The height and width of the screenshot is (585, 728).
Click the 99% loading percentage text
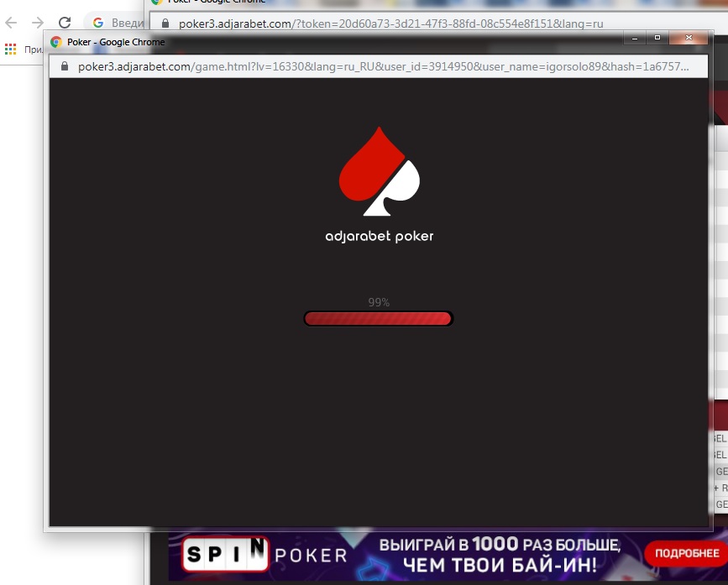(x=379, y=302)
